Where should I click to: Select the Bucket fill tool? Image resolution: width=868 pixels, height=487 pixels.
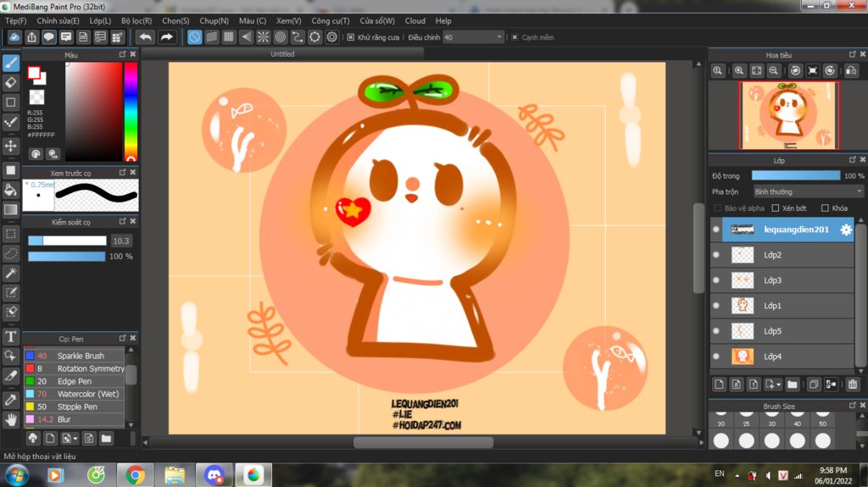point(10,190)
